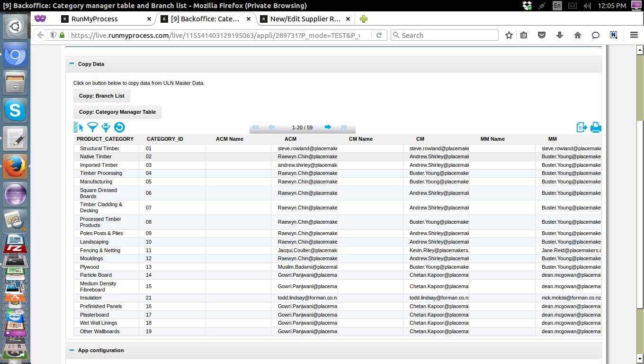Toggle the tracking protection shield icon
644x364 pixels.
[54, 35]
